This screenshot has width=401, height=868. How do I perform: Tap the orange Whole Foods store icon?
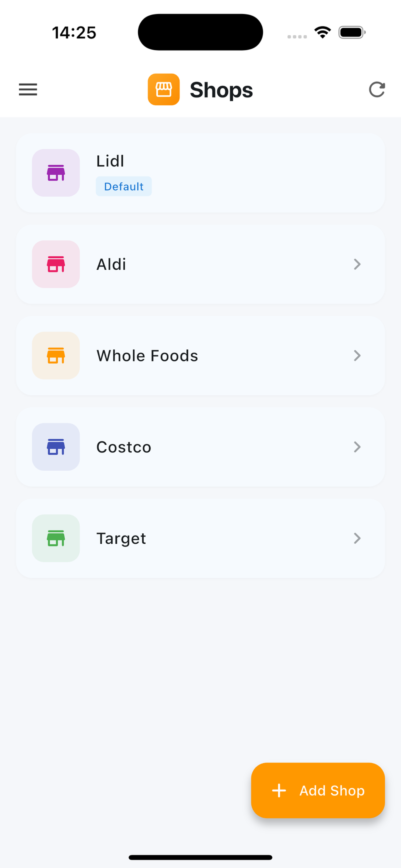coord(56,356)
